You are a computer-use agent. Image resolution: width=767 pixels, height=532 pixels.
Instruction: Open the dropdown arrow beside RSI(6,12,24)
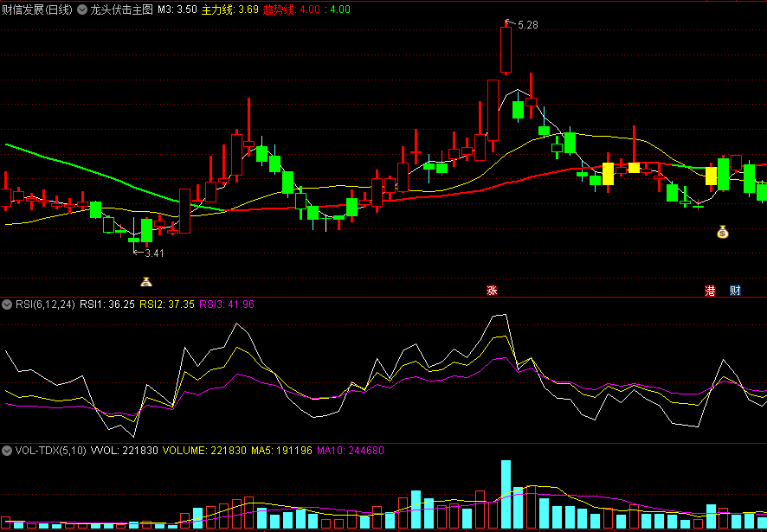tap(7, 304)
